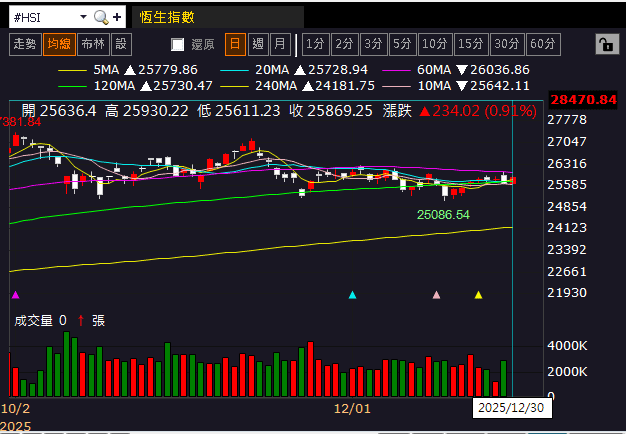Expand the #HSI symbol dropdown arrow
Screen dimensions: 626x434
[83, 17]
